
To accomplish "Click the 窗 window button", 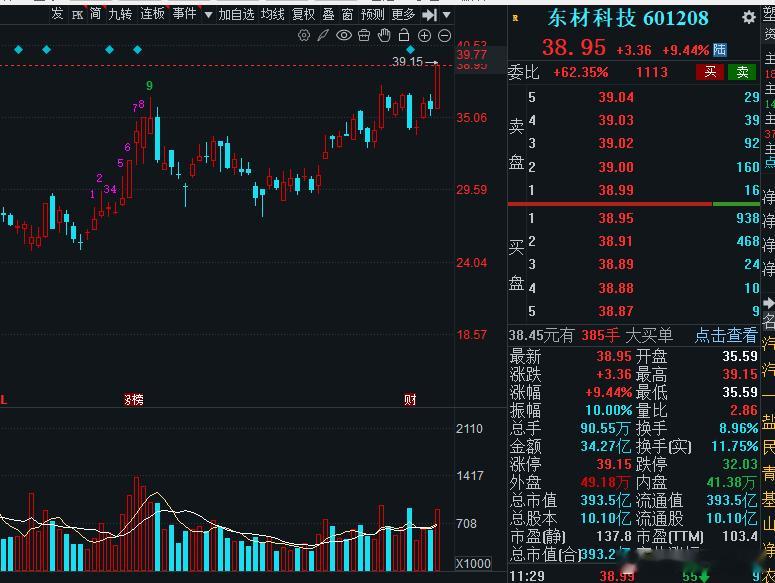I will pos(347,14).
